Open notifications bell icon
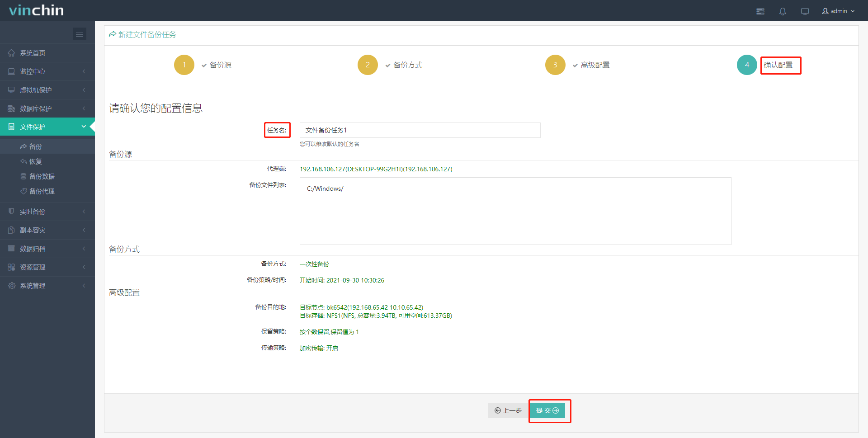868x438 pixels. pos(783,11)
